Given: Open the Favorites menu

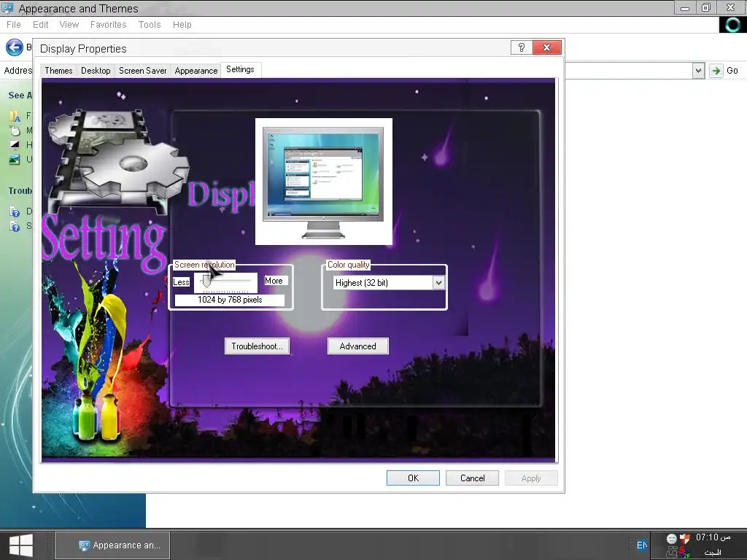Looking at the screenshot, I should [x=108, y=25].
